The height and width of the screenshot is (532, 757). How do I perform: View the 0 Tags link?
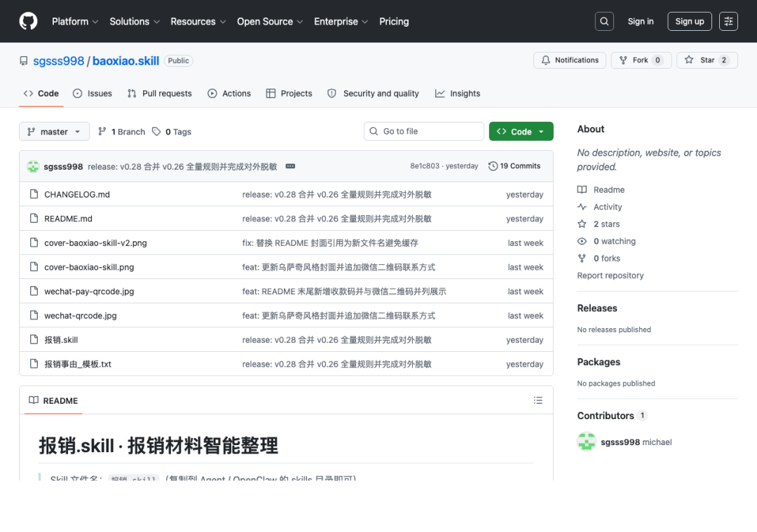(172, 131)
